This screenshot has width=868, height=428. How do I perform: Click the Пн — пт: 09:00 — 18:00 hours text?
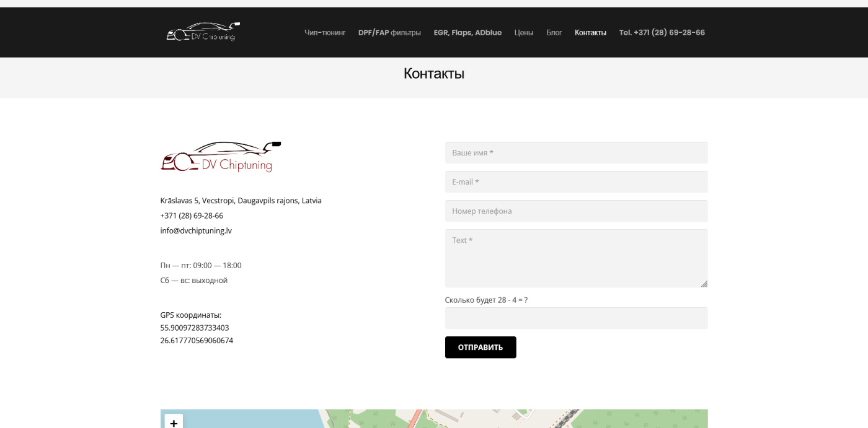(201, 265)
